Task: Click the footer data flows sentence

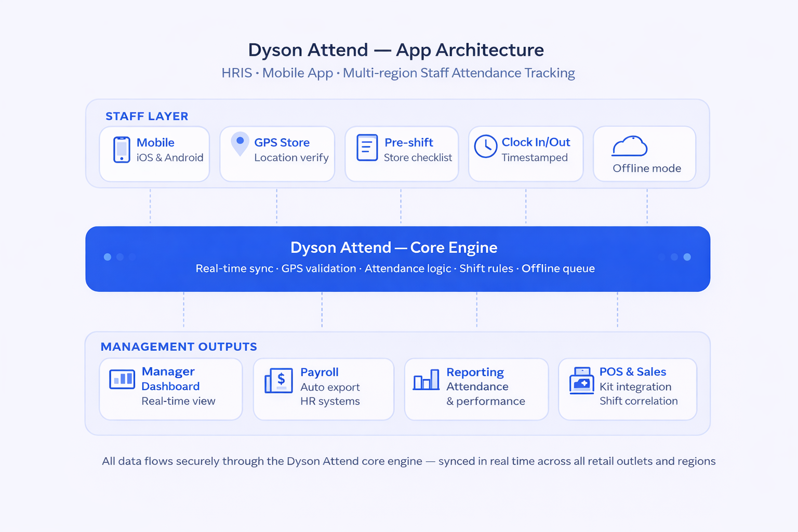Action: click(x=409, y=461)
